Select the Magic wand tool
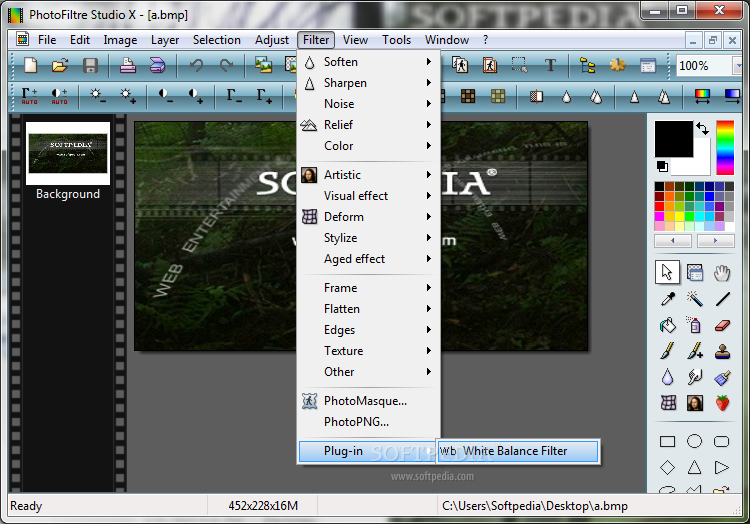The image size is (750, 524). click(695, 299)
